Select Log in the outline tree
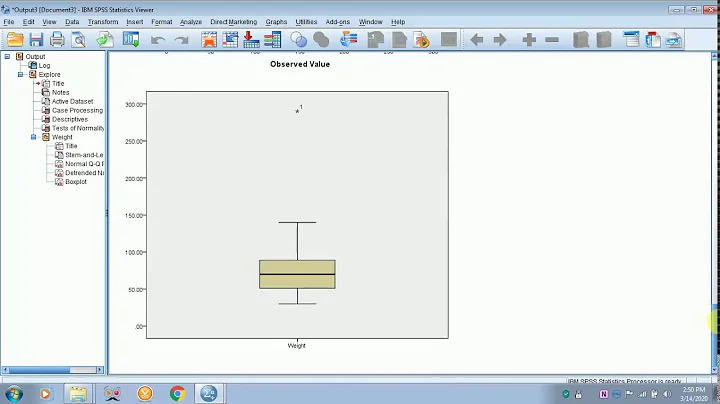Screen dimensions: 720x404 pyautogui.click(x=45, y=66)
